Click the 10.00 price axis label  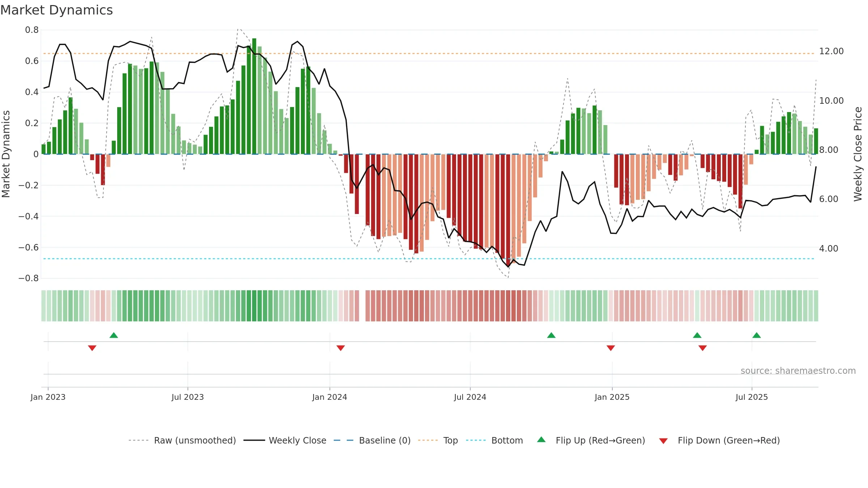tap(831, 100)
